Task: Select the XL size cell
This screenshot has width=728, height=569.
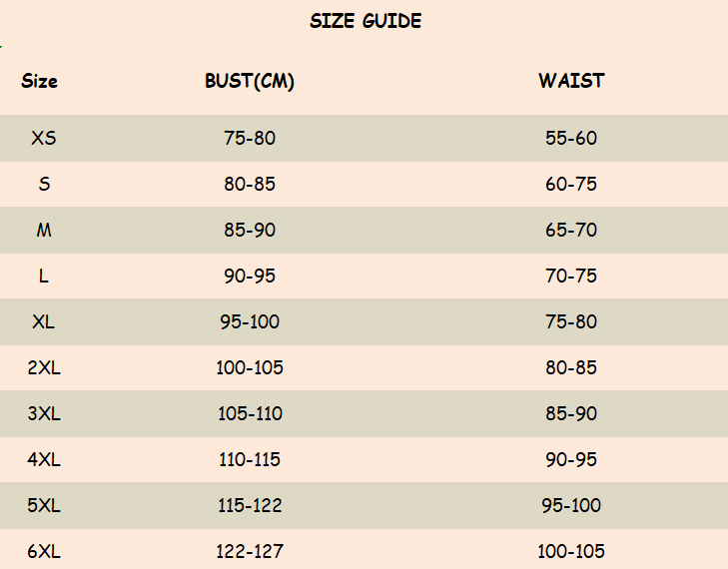Action: pos(44,321)
